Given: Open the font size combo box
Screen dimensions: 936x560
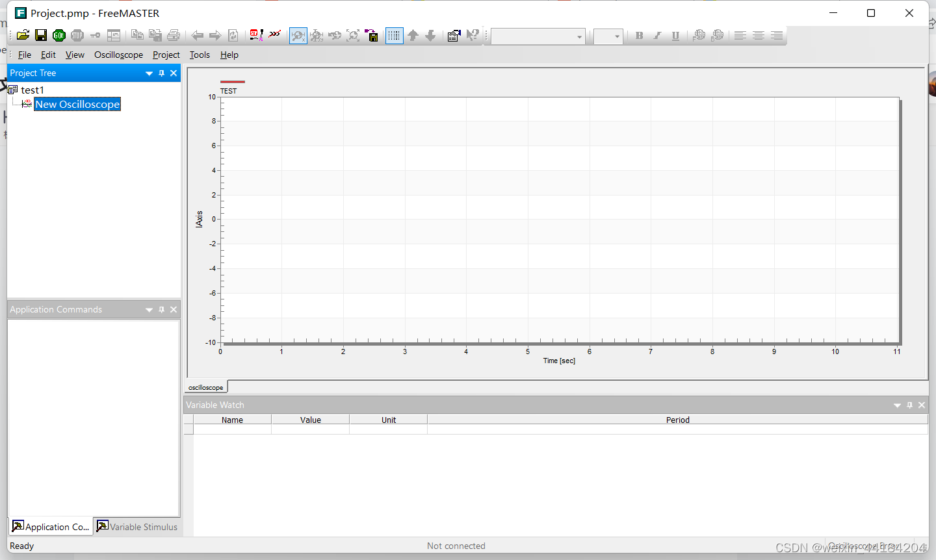Looking at the screenshot, I should point(608,36).
